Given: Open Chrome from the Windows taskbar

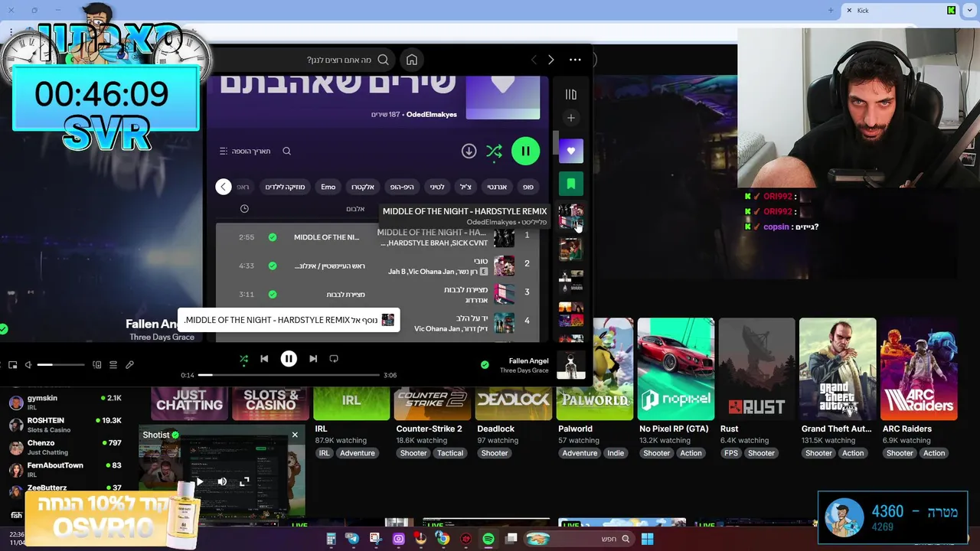Looking at the screenshot, I should click(x=443, y=539).
